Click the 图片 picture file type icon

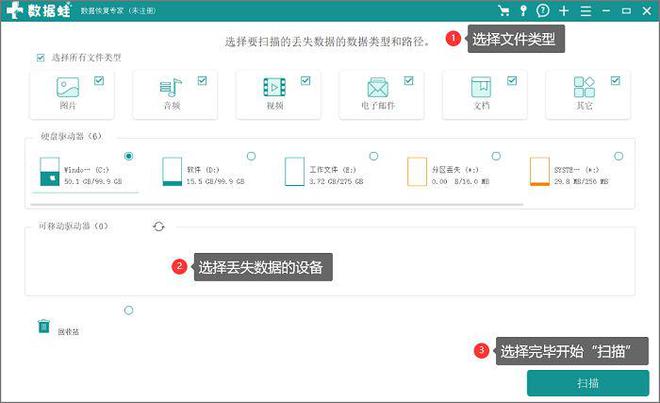[68, 87]
